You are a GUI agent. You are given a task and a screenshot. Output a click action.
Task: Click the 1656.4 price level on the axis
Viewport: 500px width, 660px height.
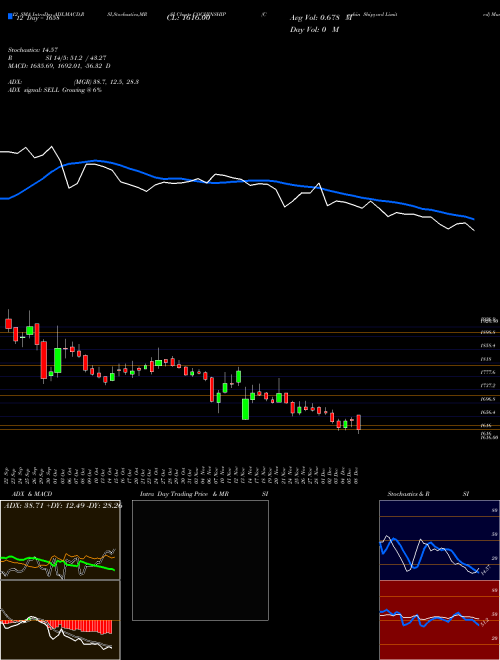coord(489,412)
